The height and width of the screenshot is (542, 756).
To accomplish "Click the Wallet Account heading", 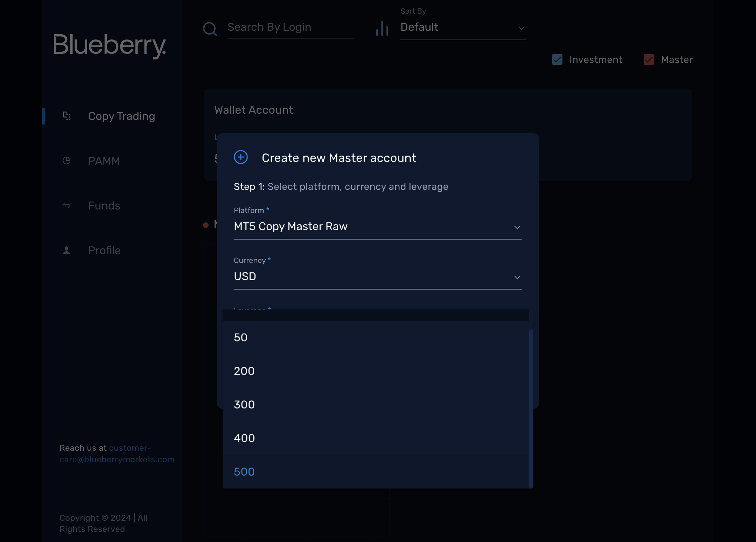I will 253,110.
